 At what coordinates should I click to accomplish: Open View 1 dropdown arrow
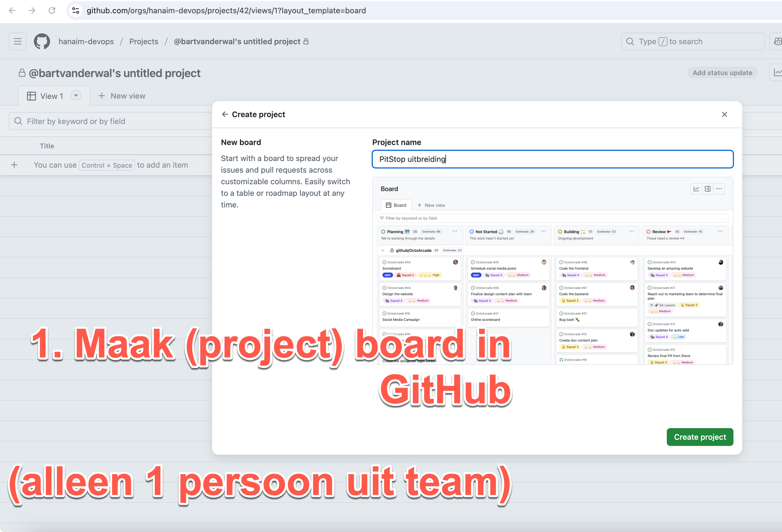pos(76,96)
